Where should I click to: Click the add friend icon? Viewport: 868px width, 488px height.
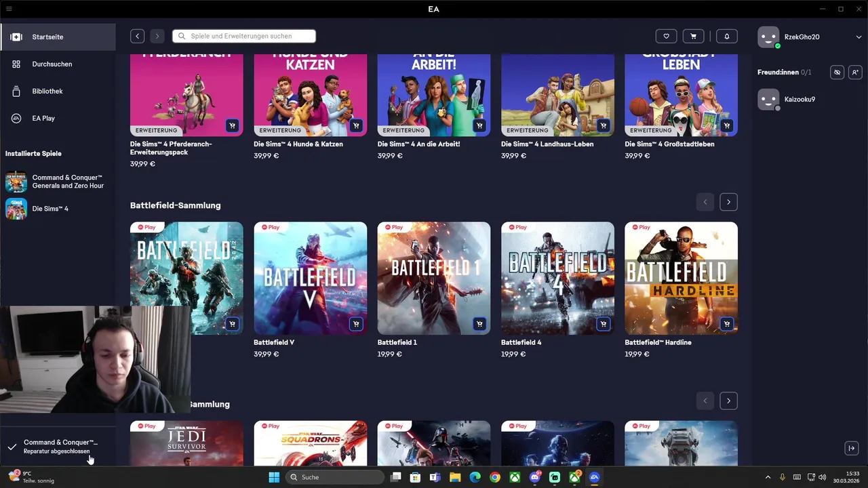(855, 72)
